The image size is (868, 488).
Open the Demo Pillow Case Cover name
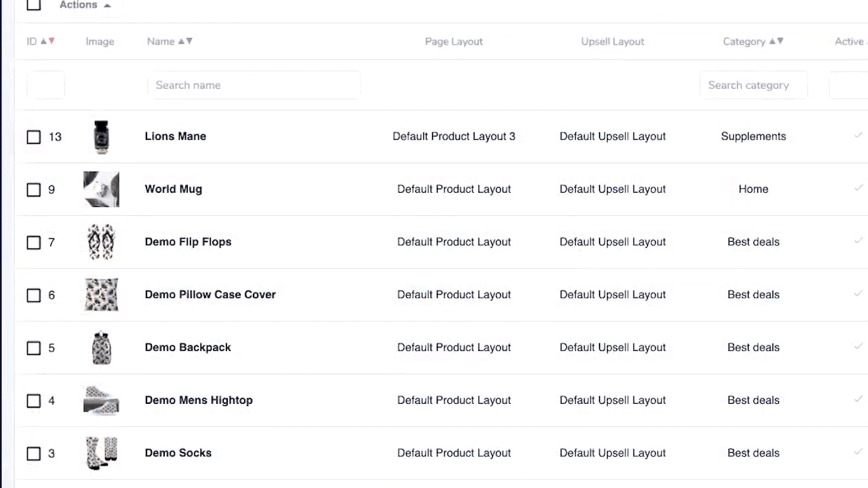(x=210, y=295)
